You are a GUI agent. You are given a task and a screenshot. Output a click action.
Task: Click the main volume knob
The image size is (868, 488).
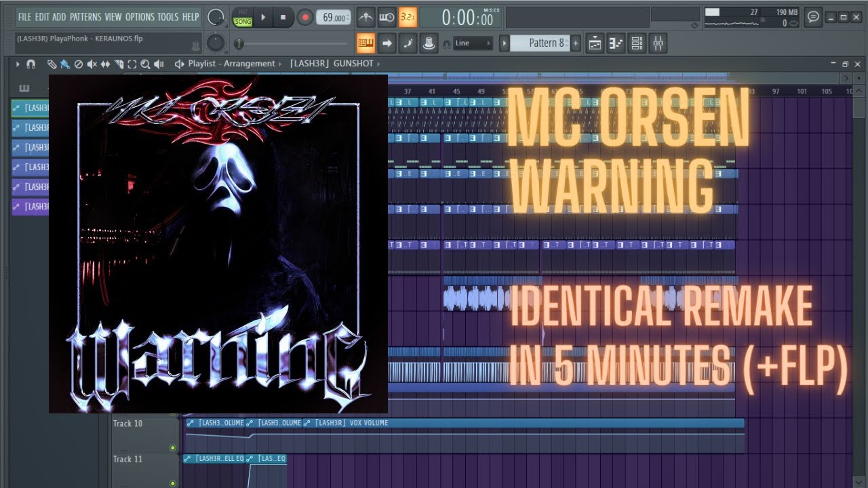(216, 17)
